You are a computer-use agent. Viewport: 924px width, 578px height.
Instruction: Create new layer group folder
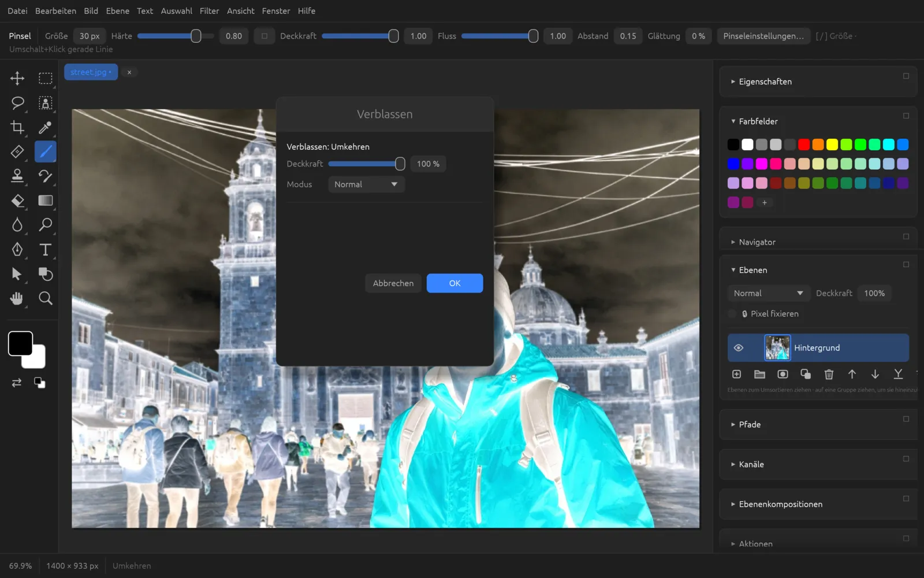coord(759,375)
